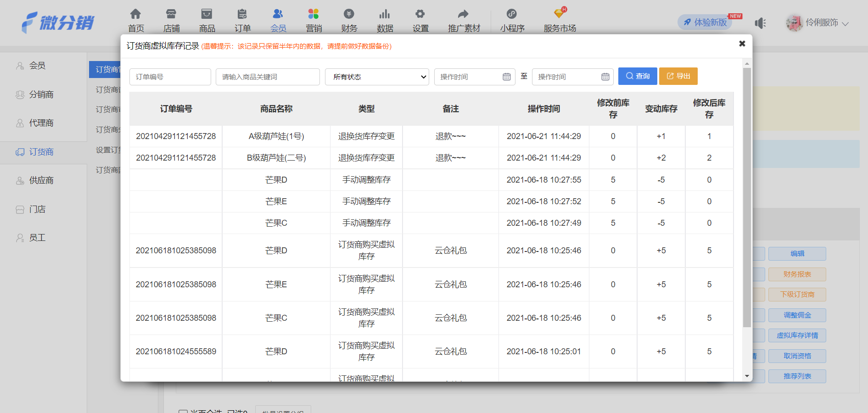Click the blue 查询 search button

pos(638,76)
